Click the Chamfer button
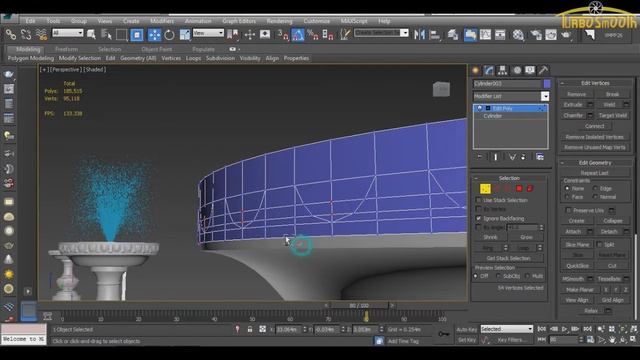This screenshot has height=360, width=640. click(573, 116)
